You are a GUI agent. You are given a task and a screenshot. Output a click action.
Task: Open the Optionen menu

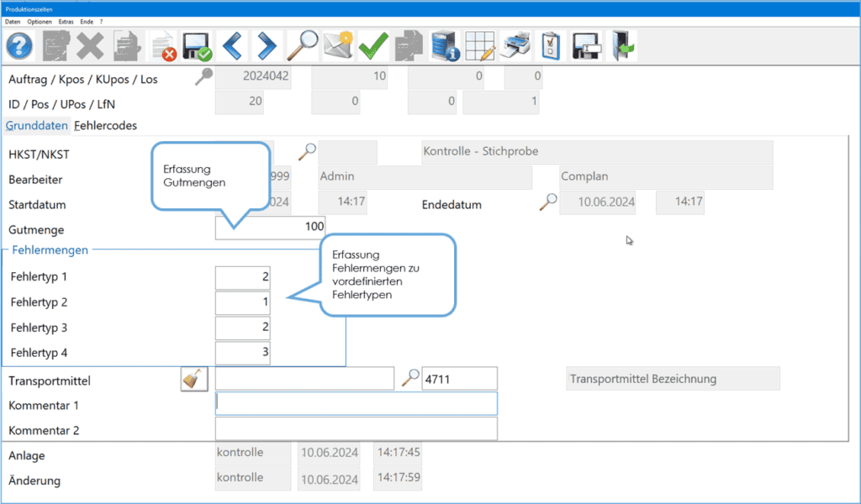[x=40, y=22]
